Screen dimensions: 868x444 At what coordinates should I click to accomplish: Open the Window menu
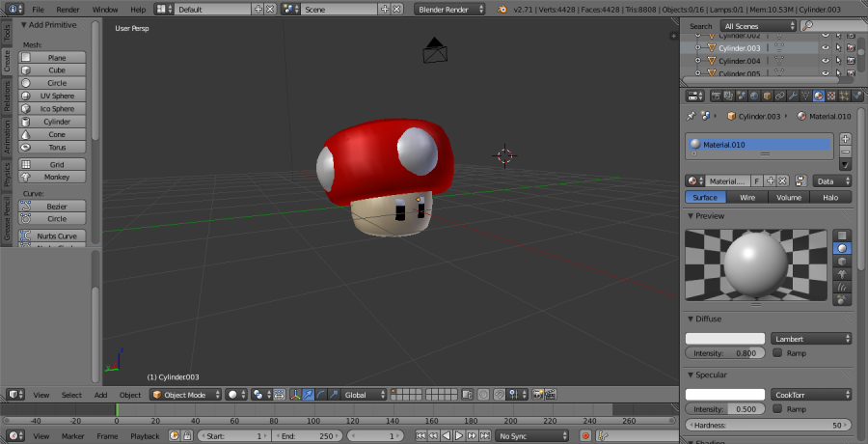point(105,10)
